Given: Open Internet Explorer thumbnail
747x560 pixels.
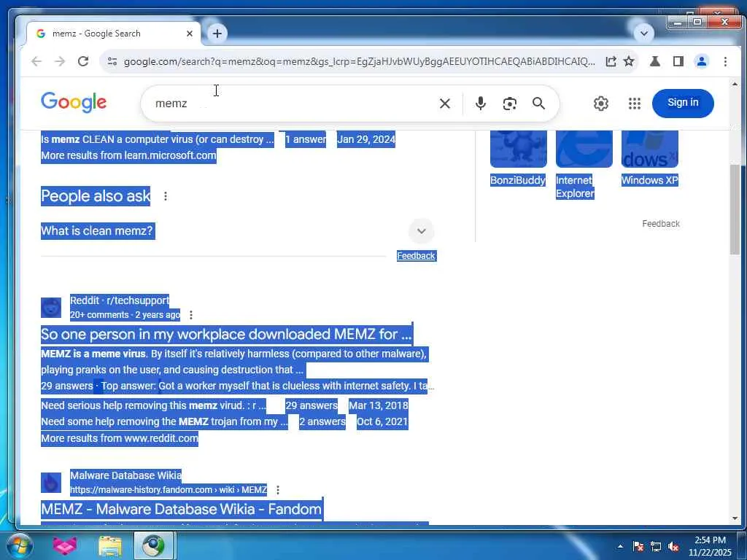Looking at the screenshot, I should (x=584, y=149).
